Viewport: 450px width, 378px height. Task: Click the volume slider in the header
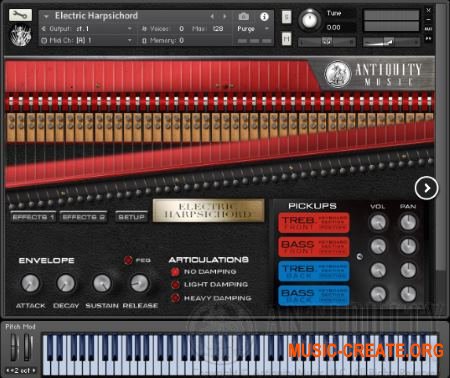click(391, 42)
